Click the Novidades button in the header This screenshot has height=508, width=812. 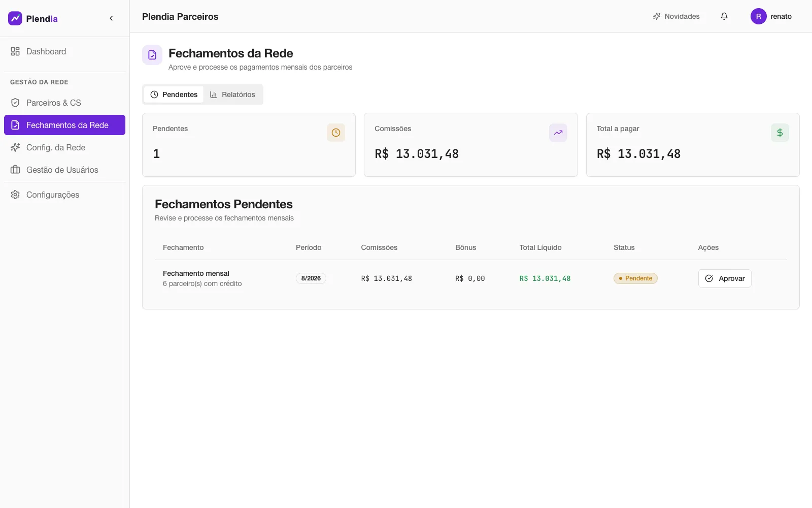pyautogui.click(x=676, y=16)
